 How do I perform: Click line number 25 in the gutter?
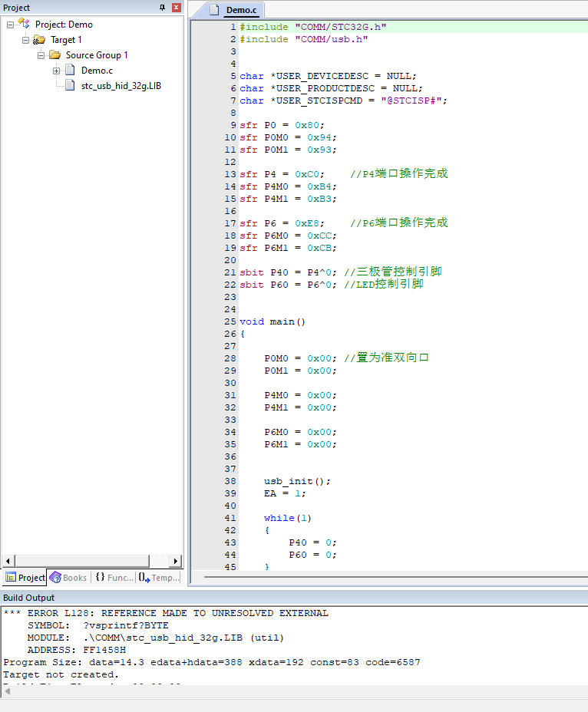point(230,321)
